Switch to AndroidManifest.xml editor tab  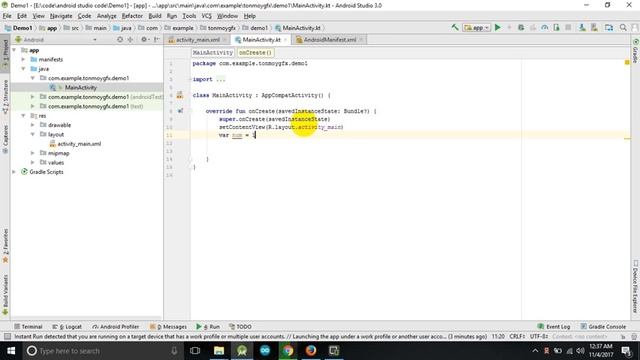(330, 40)
